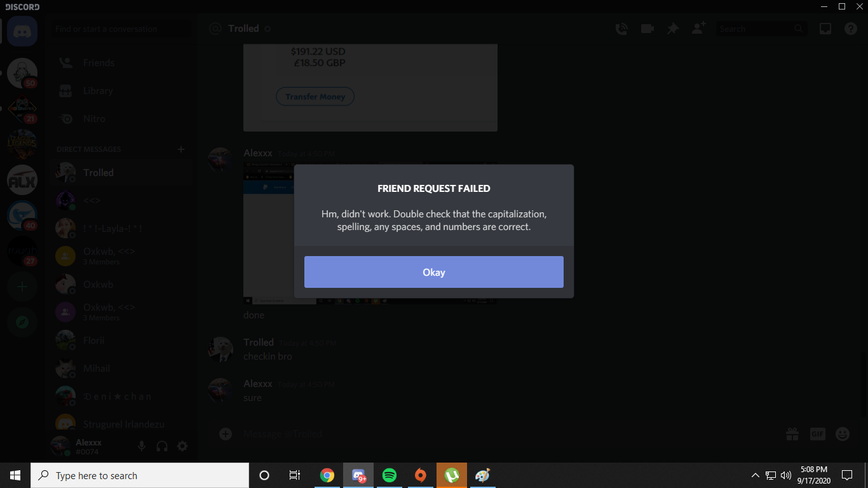Open Origin from the taskbar
This screenshot has height=488, width=868.
421,475
